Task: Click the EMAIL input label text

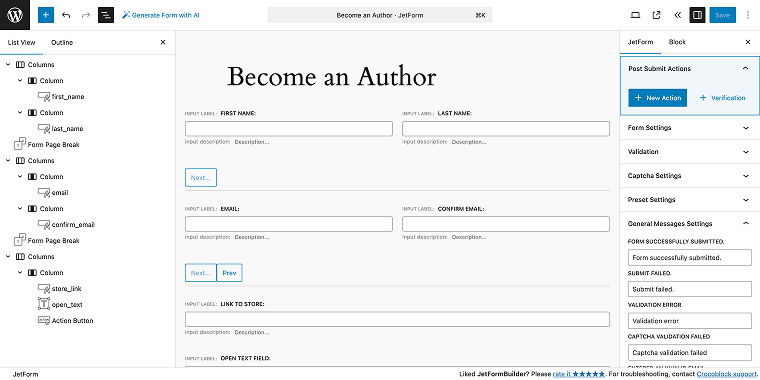Action: pyautogui.click(x=230, y=209)
